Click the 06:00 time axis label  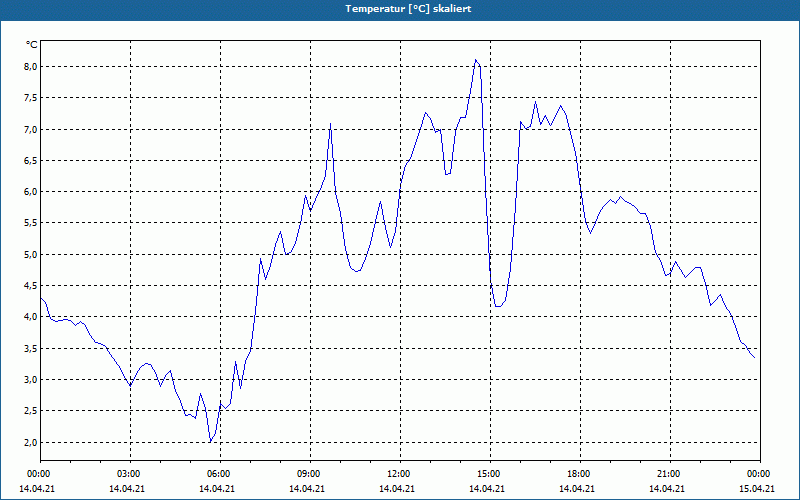[x=220, y=474]
